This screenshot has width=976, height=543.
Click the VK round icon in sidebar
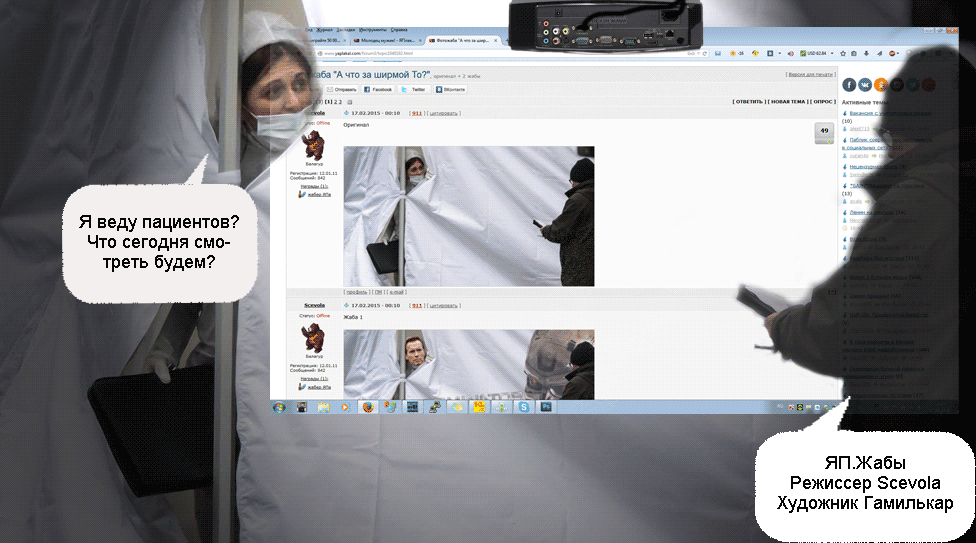pyautogui.click(x=865, y=85)
